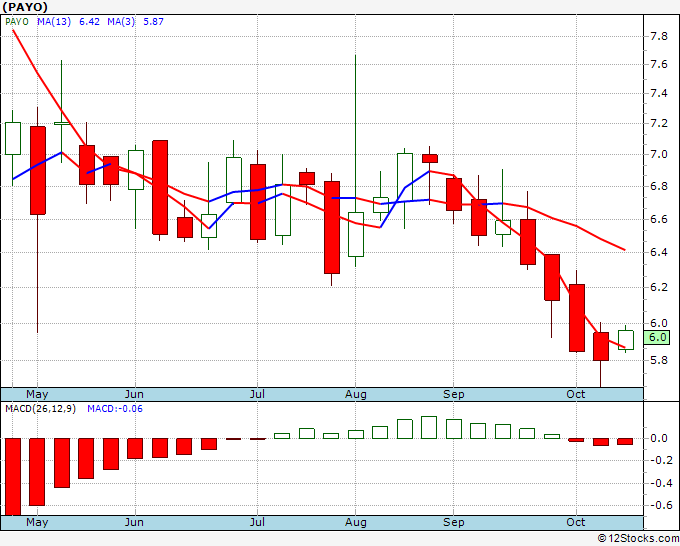Click the tallest green MACD histogram bar
680x546 pixels.
point(429,428)
